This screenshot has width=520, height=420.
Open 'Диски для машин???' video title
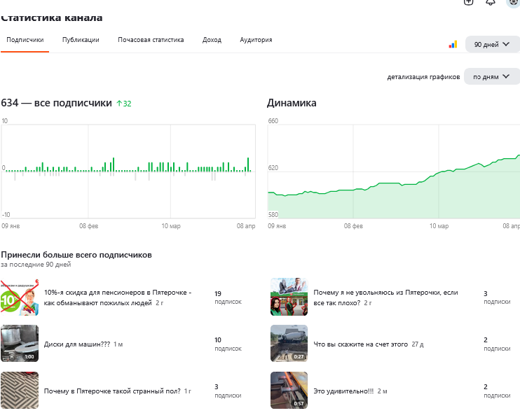[76, 344]
